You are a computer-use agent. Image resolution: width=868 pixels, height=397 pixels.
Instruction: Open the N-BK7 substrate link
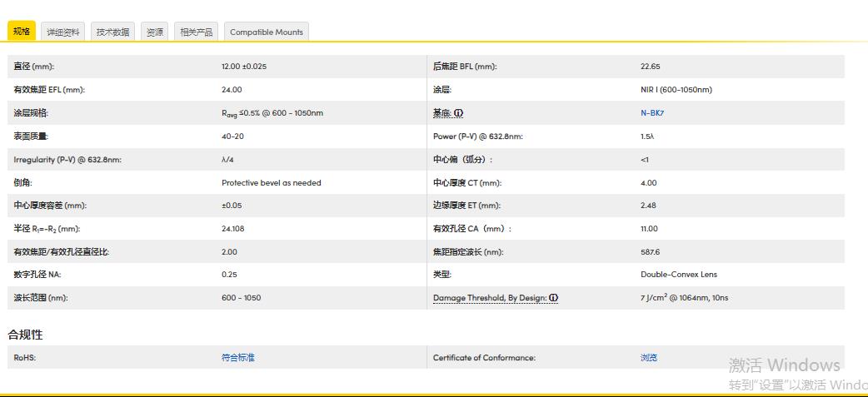(652, 113)
